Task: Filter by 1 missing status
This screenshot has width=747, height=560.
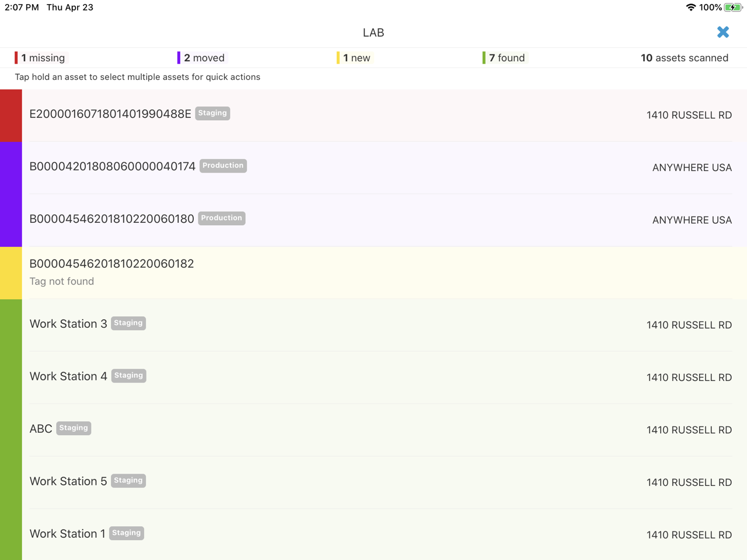Action: (40, 58)
